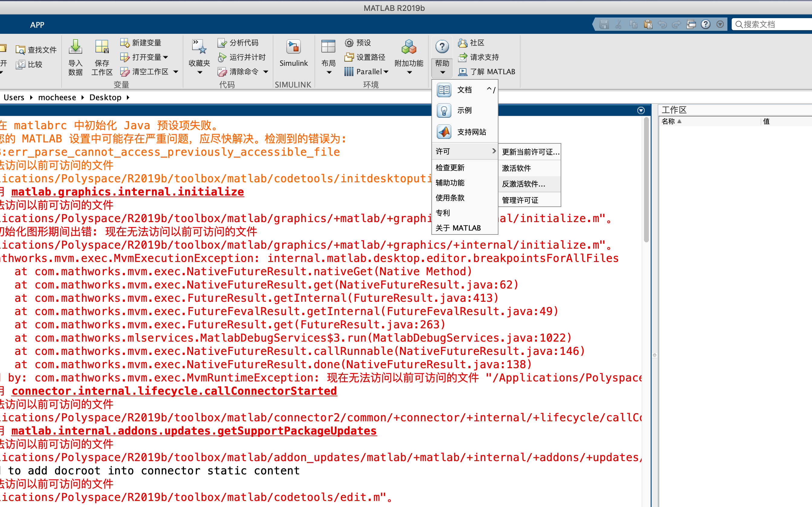Viewport: 812px width, 507px height.
Task: Select Documentation (文档) in help menu
Action: click(x=464, y=90)
